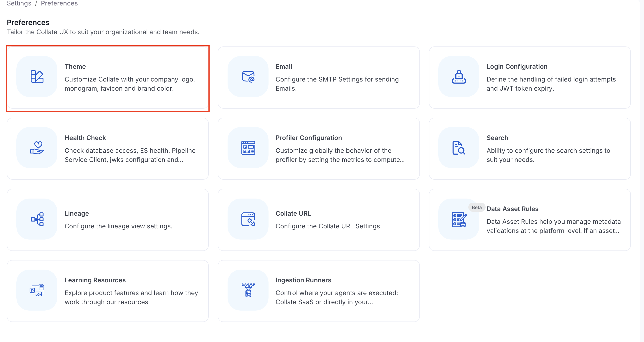Open the Health Check title
The width and height of the screenshot is (644, 342).
click(85, 138)
